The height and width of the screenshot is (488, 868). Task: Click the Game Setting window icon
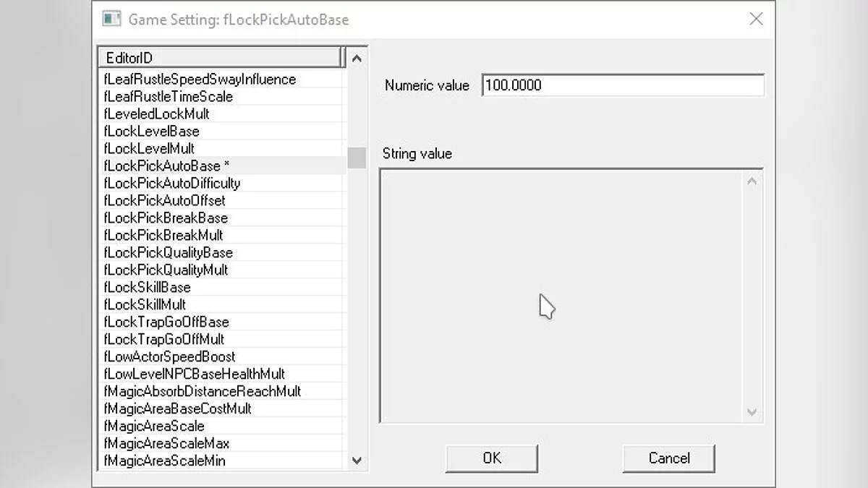tap(111, 20)
